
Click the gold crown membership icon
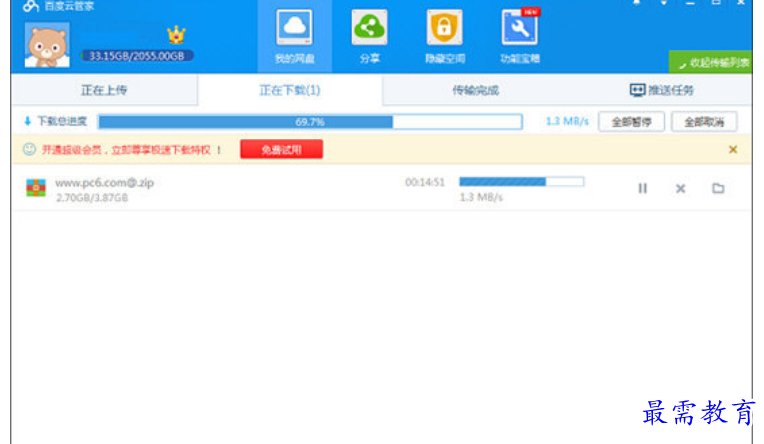(176, 35)
